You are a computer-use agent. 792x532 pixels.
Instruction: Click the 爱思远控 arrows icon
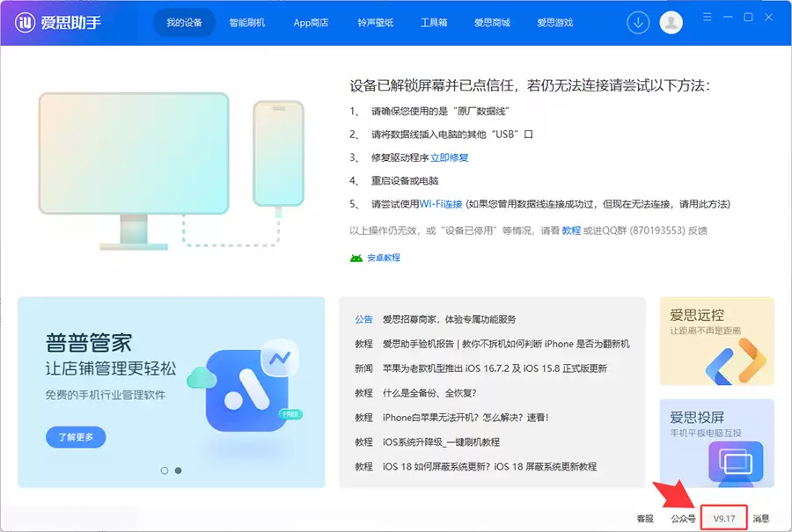click(737, 361)
